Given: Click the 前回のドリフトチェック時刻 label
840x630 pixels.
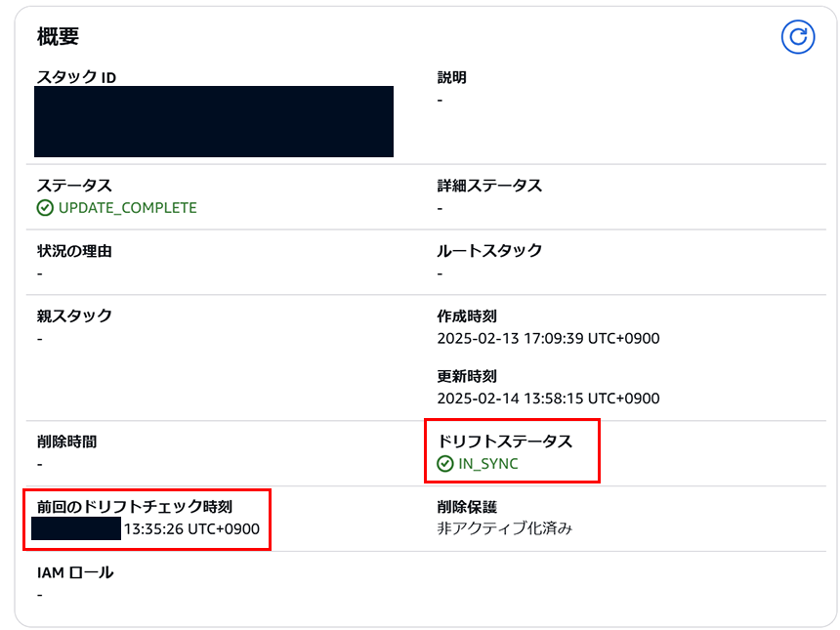Looking at the screenshot, I should tap(135, 507).
